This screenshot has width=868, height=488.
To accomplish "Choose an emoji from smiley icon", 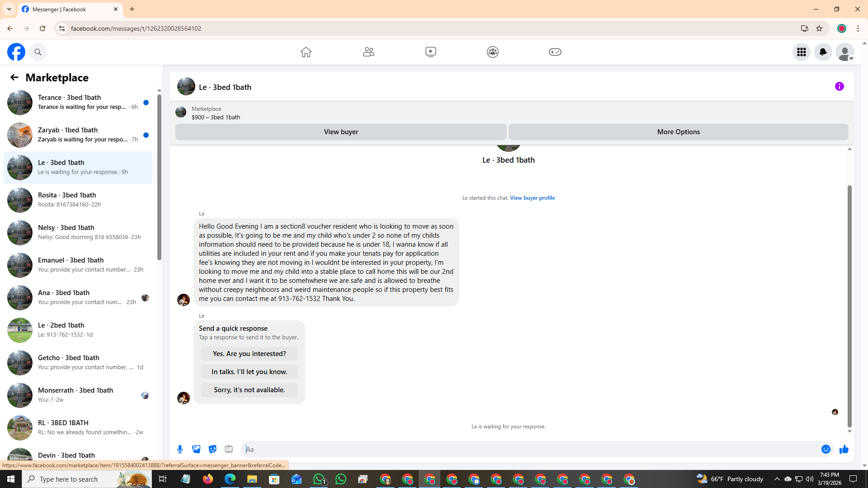I will (x=826, y=449).
